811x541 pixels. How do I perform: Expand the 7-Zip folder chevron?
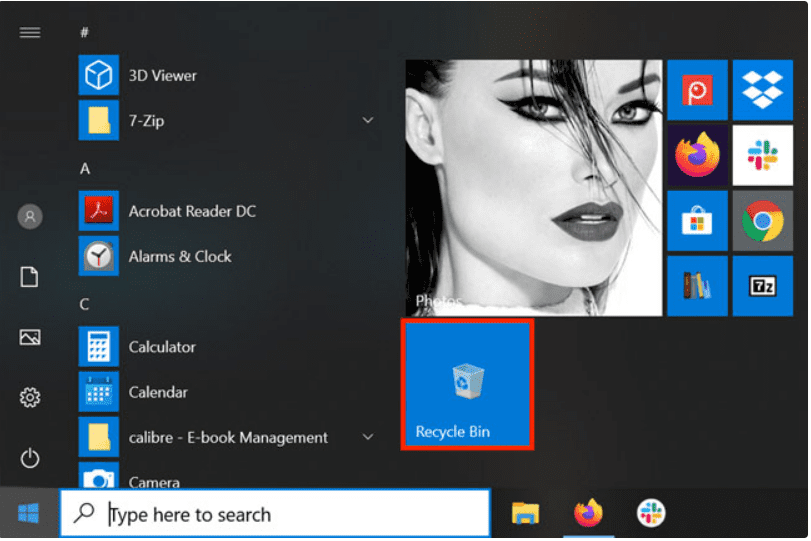coord(368,121)
